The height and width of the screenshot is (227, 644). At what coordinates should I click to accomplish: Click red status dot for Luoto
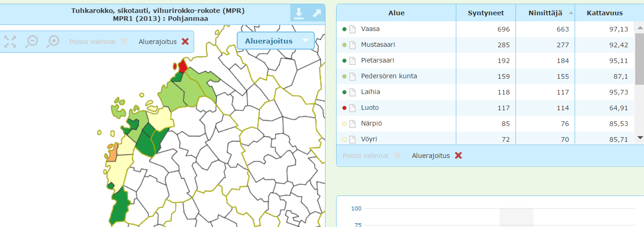pyautogui.click(x=344, y=108)
